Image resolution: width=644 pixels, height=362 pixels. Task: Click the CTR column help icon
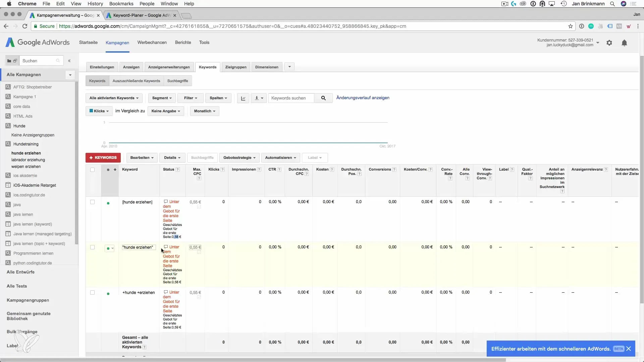tap(279, 170)
